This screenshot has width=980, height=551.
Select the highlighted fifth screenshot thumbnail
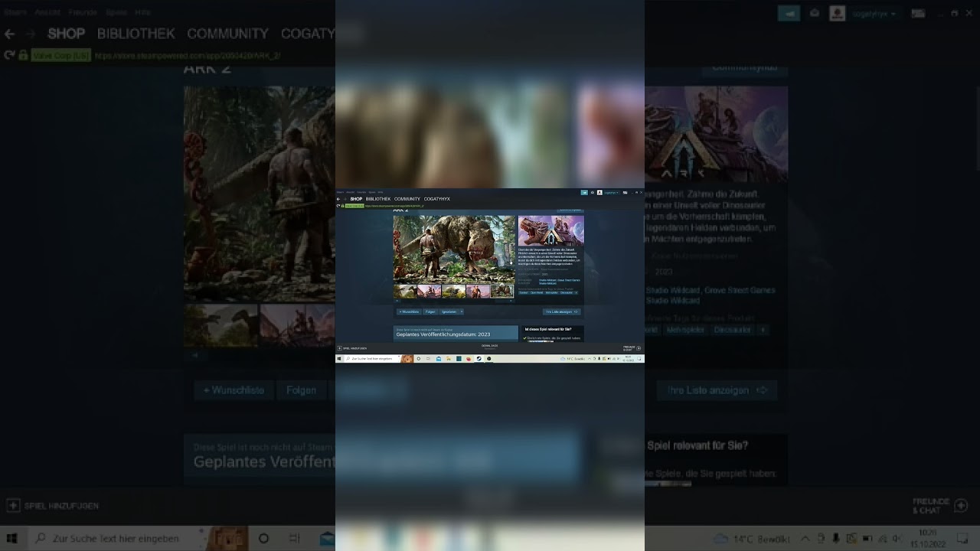click(x=502, y=292)
